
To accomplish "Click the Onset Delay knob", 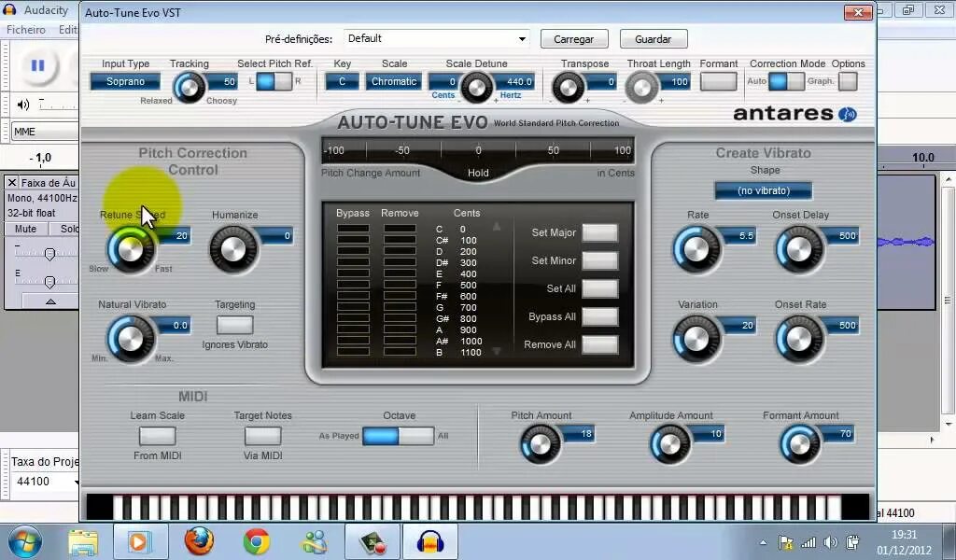I will [799, 249].
